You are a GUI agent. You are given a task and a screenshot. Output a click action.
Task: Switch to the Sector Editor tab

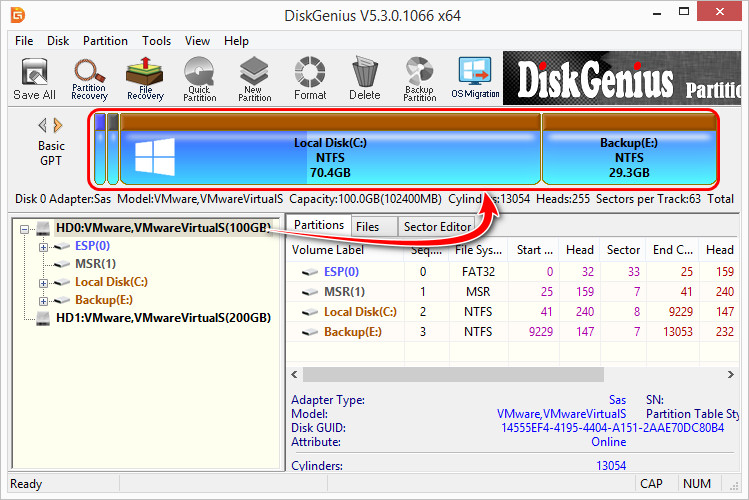point(437,227)
